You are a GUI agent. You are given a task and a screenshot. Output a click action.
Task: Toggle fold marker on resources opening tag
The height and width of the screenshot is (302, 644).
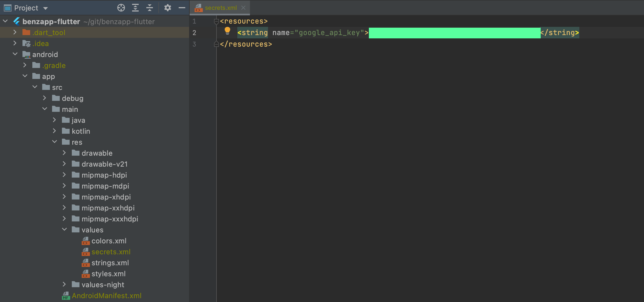pyautogui.click(x=216, y=21)
